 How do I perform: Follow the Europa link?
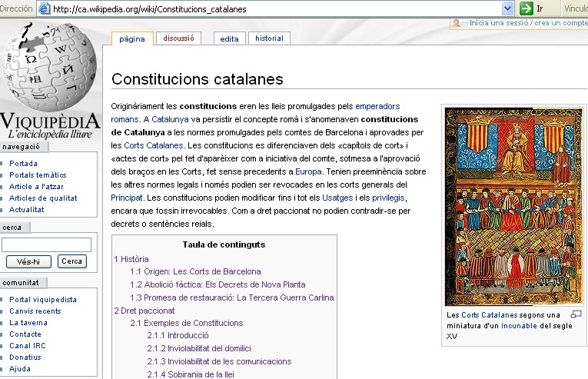pos(308,172)
